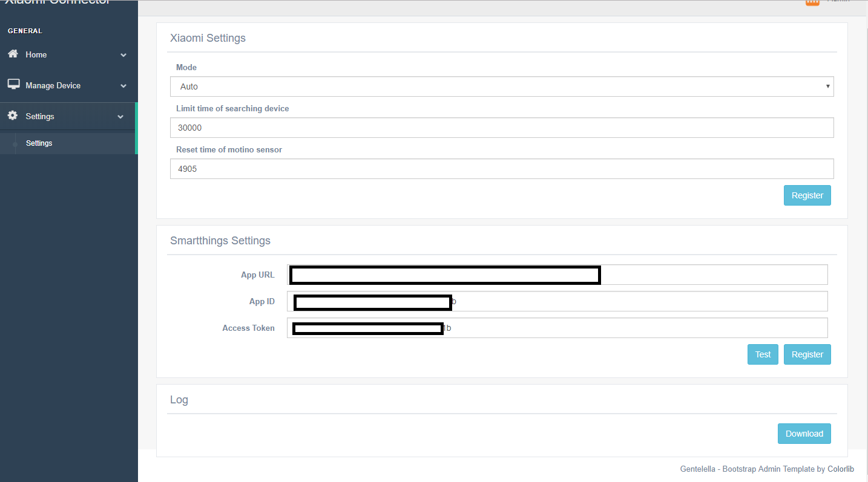This screenshot has height=482, width=868.
Task: Click the Home house icon in the sidebar
Action: click(13, 54)
